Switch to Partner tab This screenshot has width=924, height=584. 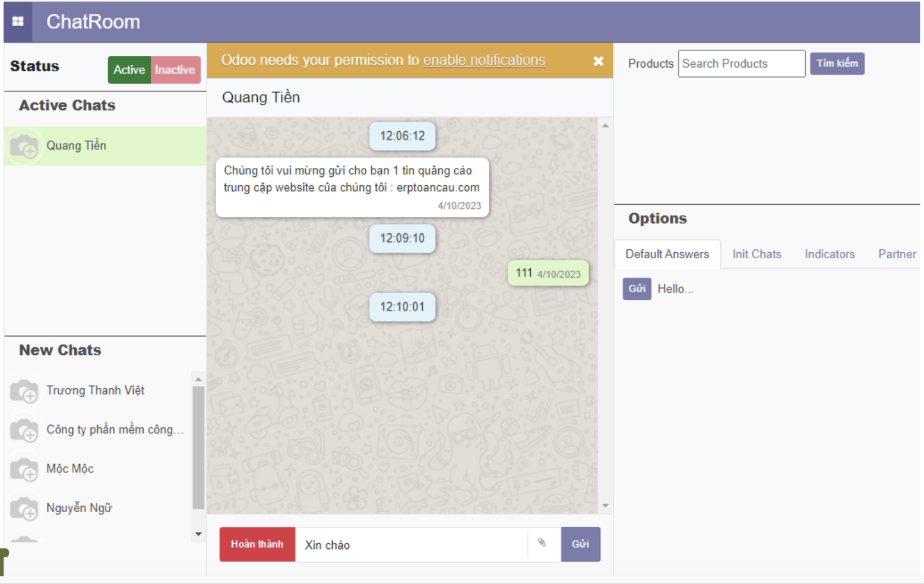point(897,254)
